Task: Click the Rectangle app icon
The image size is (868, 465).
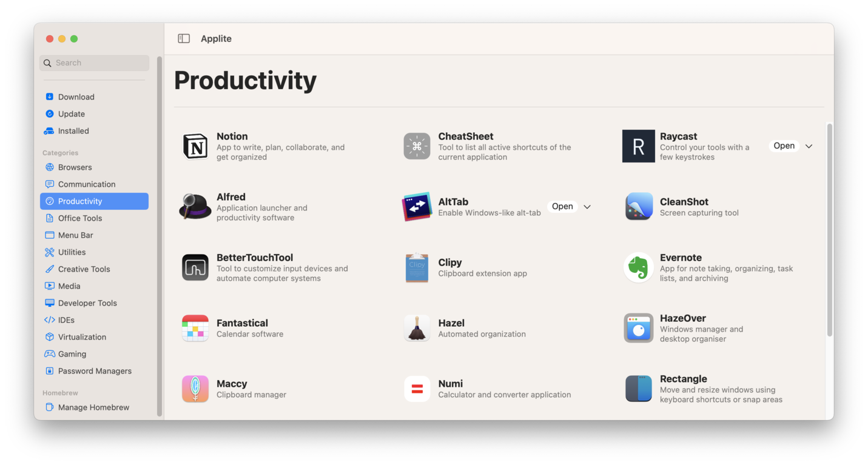Action: [638, 388]
